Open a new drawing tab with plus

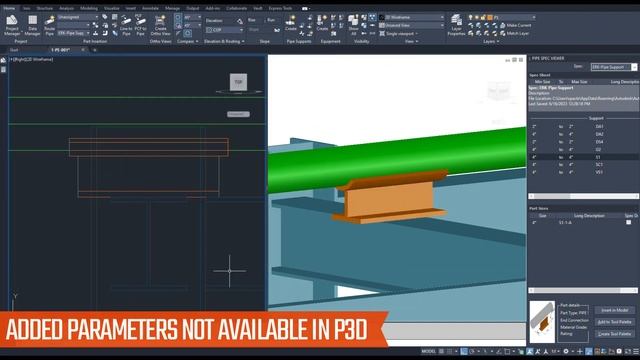[x=95, y=50]
